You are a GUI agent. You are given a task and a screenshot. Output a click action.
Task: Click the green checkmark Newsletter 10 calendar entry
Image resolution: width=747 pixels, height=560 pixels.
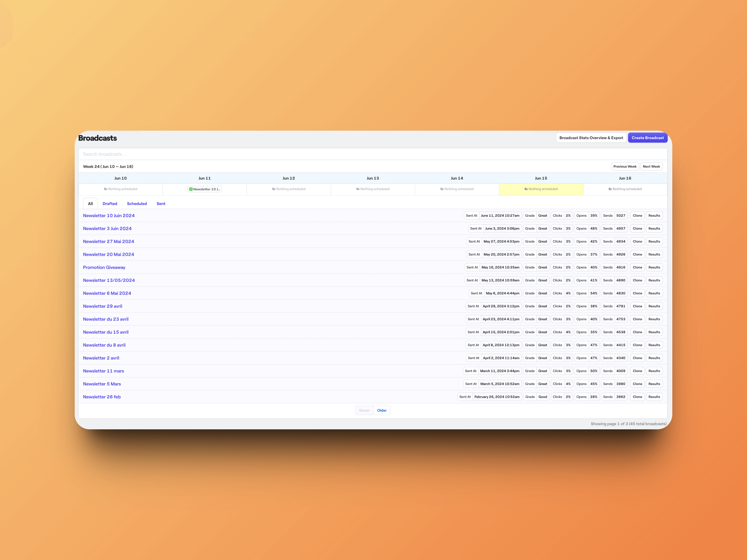pos(205,189)
